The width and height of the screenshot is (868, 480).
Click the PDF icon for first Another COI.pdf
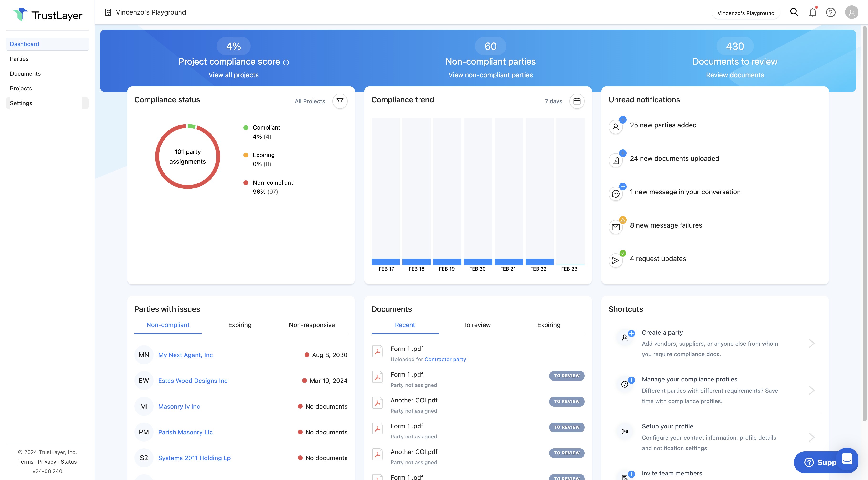377,403
